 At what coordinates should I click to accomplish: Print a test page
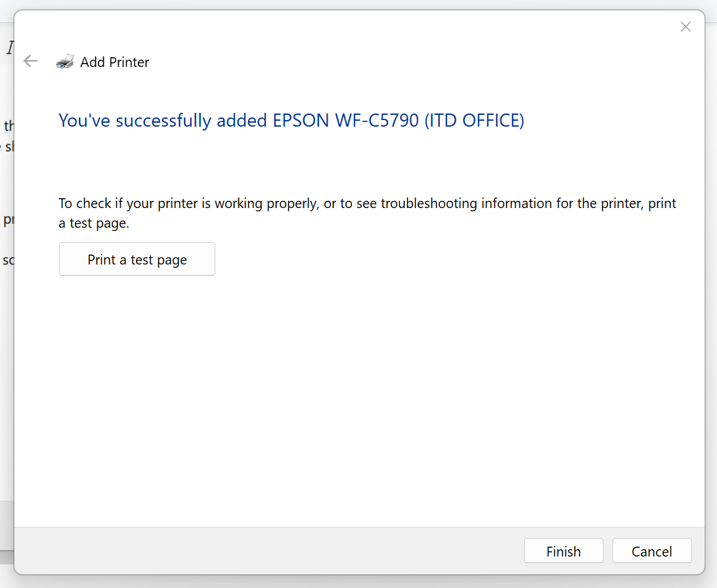pos(137,259)
